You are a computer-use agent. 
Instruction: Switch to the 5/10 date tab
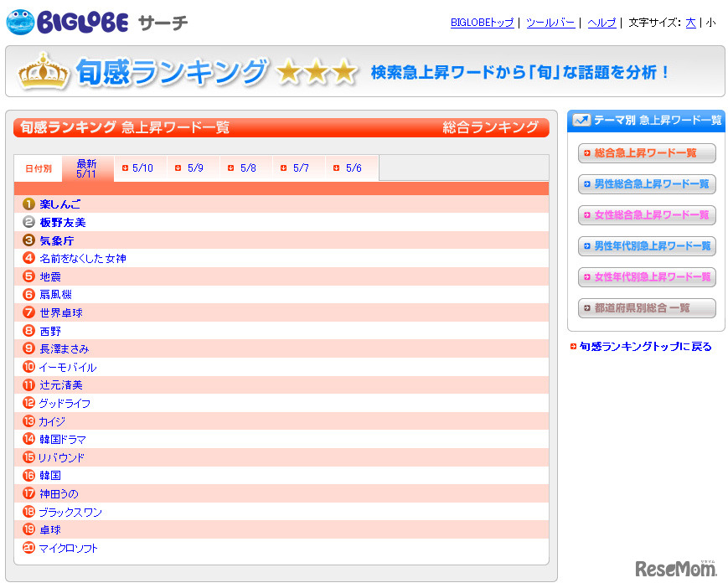click(138, 168)
